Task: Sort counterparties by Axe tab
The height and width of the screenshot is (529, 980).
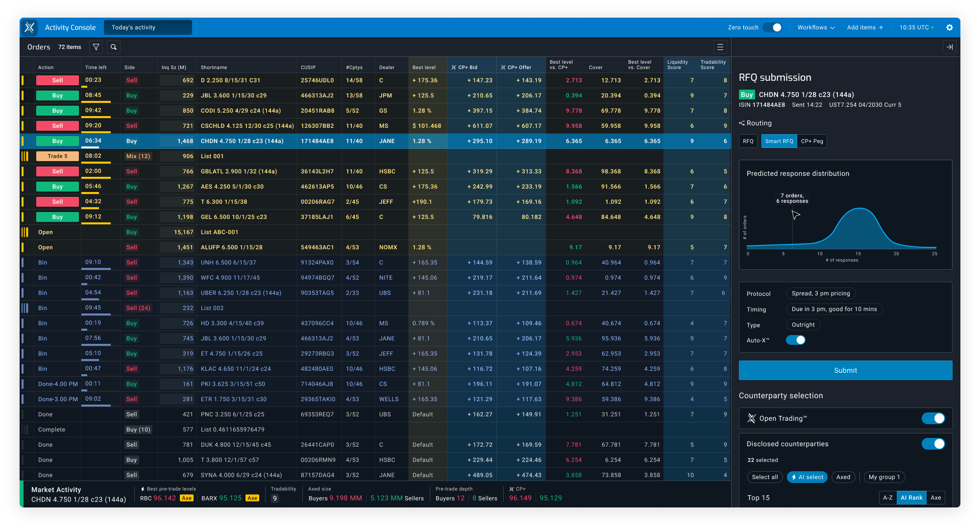Action: pyautogui.click(x=936, y=498)
